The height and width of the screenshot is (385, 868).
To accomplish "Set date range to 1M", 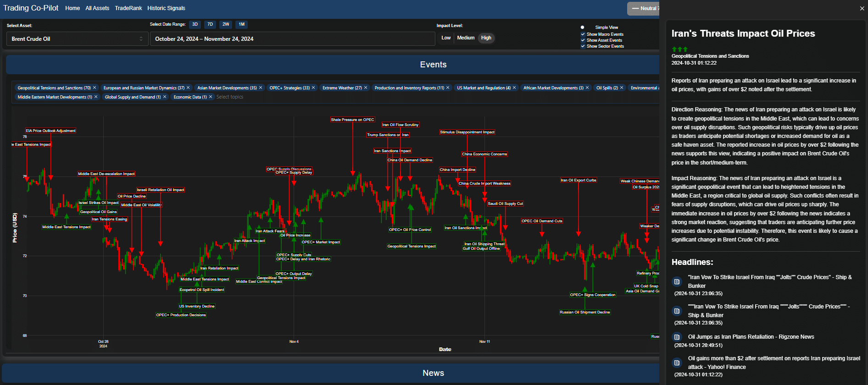I will click(x=242, y=24).
